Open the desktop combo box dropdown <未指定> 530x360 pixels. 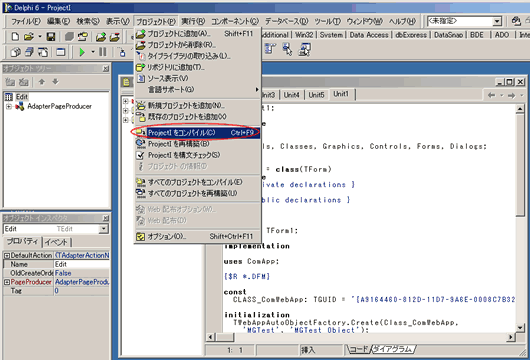click(x=497, y=21)
